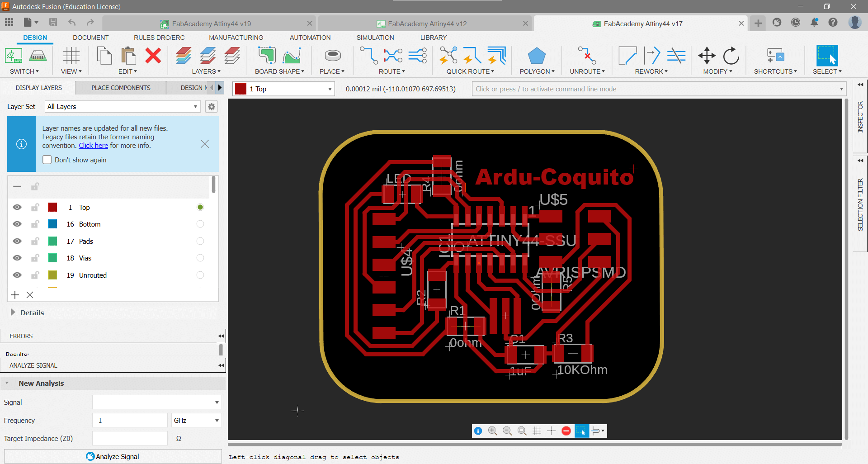
Task: Click the Bottom layer blue color swatch
Action: (x=52, y=224)
